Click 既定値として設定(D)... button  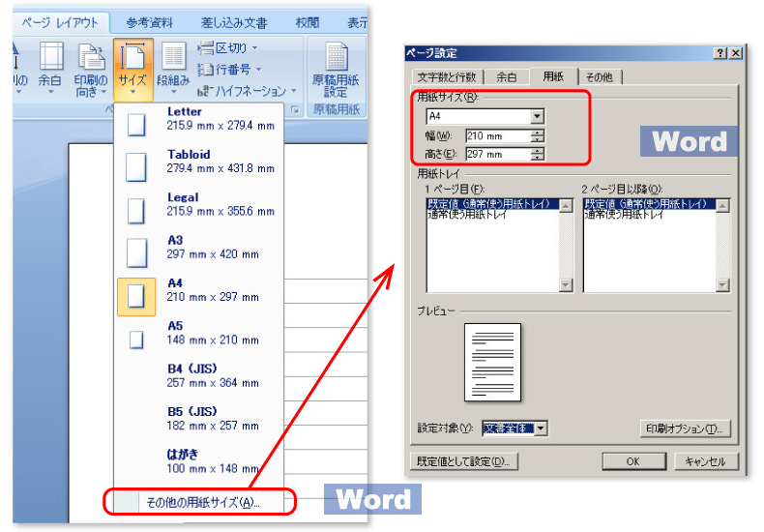coord(463,461)
